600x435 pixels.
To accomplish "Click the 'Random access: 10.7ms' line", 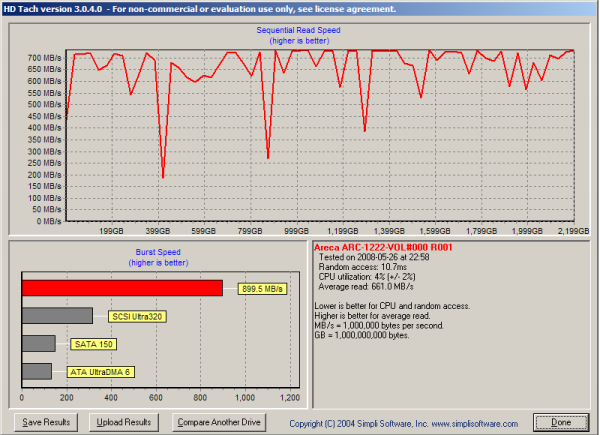I will click(x=362, y=267).
